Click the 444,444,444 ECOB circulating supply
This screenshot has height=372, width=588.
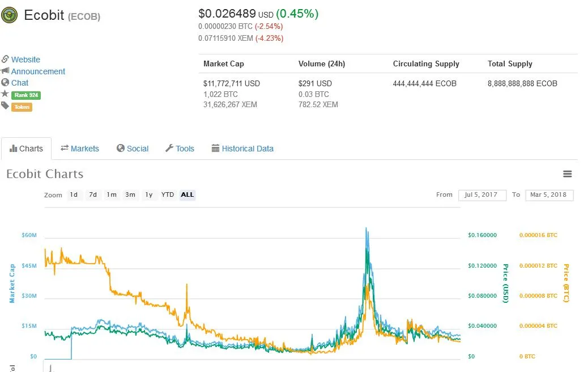(424, 83)
